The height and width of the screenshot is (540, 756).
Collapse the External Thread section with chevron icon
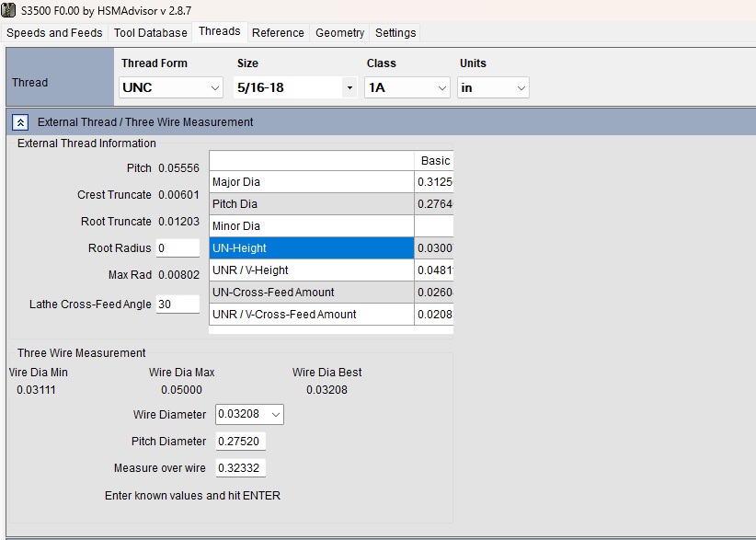(x=21, y=121)
